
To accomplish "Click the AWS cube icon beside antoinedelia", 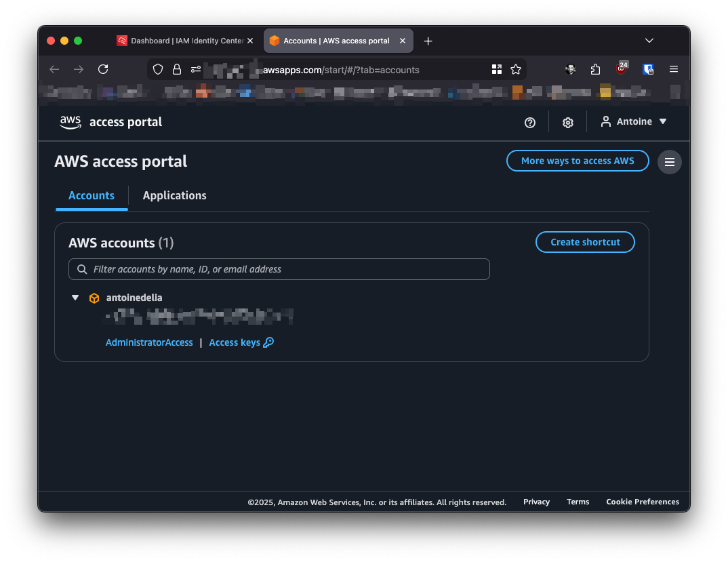I will 94,298.
